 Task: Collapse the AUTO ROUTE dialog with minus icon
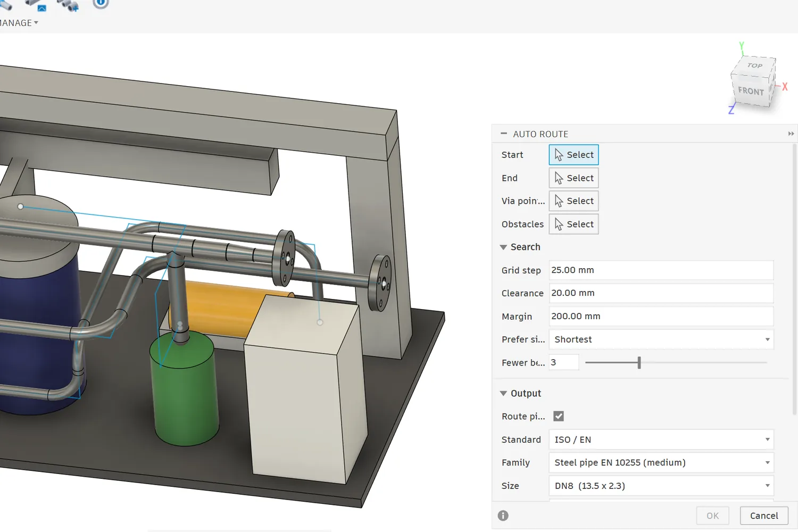pyautogui.click(x=504, y=134)
